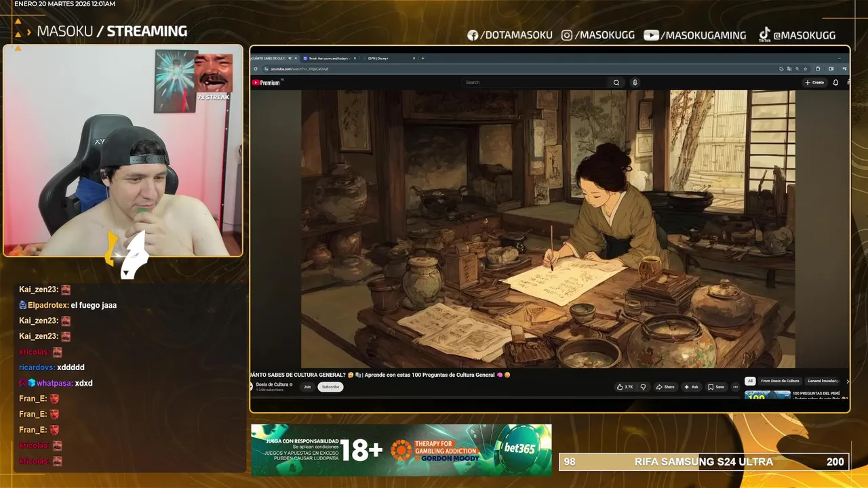Click whatpasa xdxd chat message
This screenshot has width=868, height=488.
(56, 383)
